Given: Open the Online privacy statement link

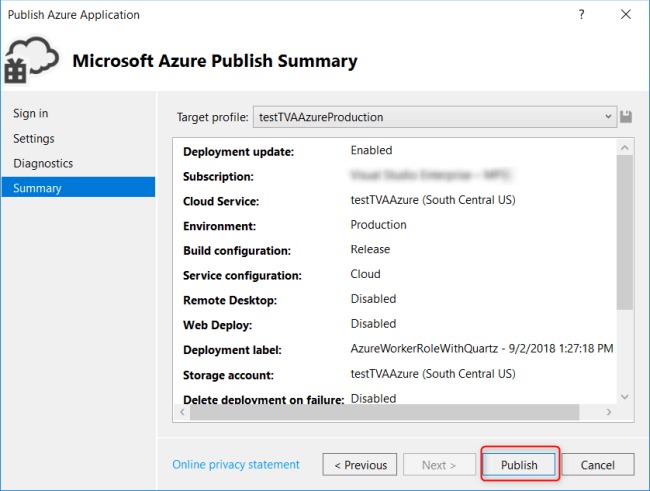Looking at the screenshot, I should coord(235,464).
